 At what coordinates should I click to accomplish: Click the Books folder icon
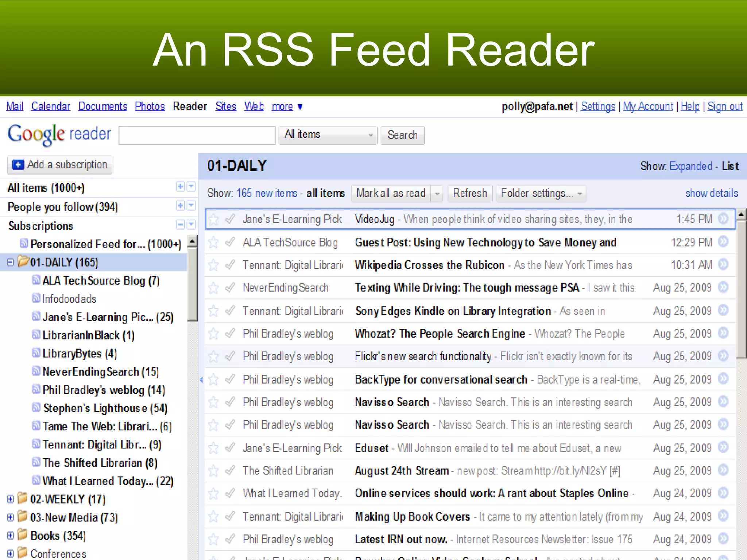pos(23,534)
